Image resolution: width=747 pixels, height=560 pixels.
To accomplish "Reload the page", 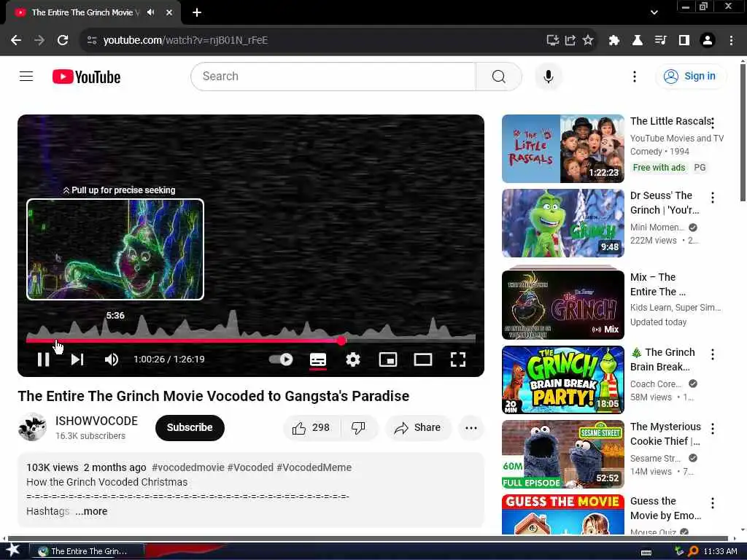I will [63, 41].
